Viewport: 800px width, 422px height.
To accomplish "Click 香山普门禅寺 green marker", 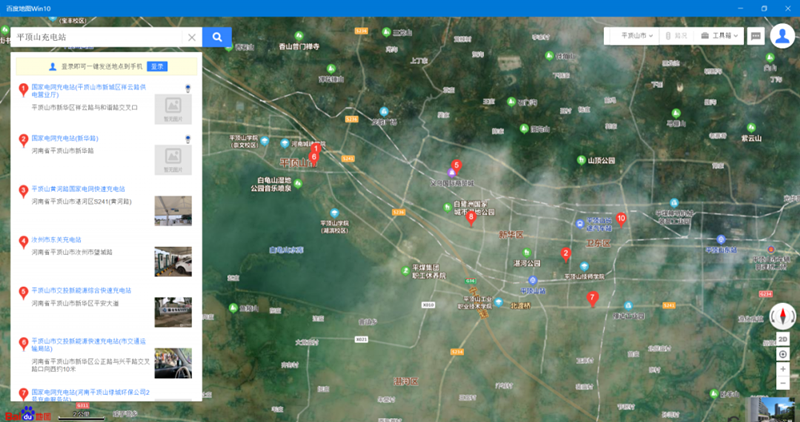I will click(x=299, y=36).
